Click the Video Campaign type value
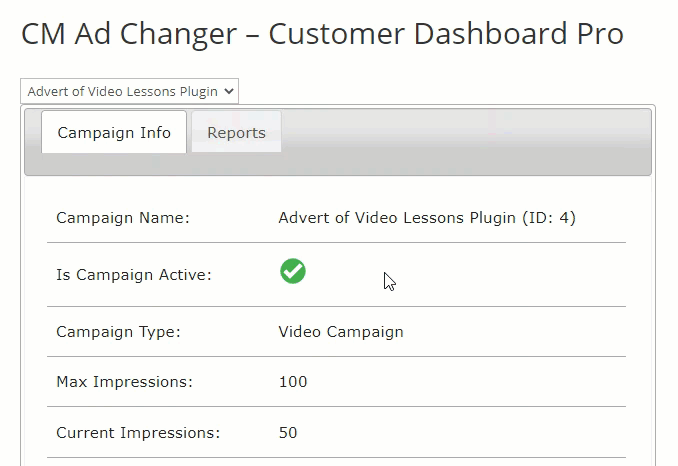This screenshot has height=466, width=678. pyautogui.click(x=341, y=332)
